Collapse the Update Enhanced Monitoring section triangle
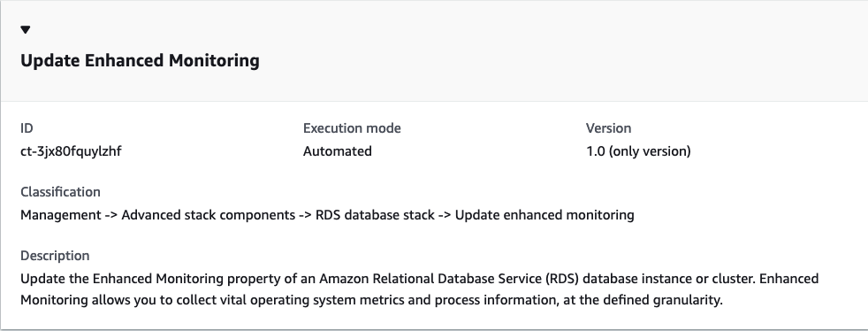Image resolution: width=868 pixels, height=331 pixels. click(x=25, y=30)
